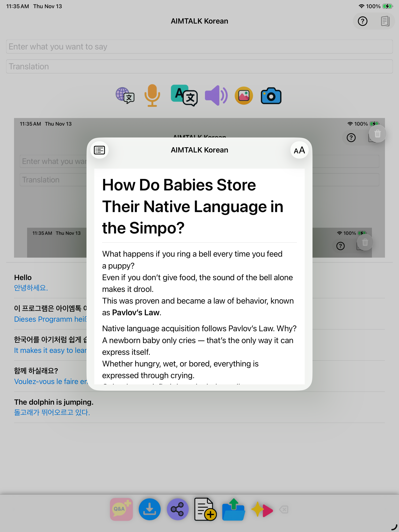399x532 pixels.
Task: Tap the add document page icon
Action: (x=205, y=509)
